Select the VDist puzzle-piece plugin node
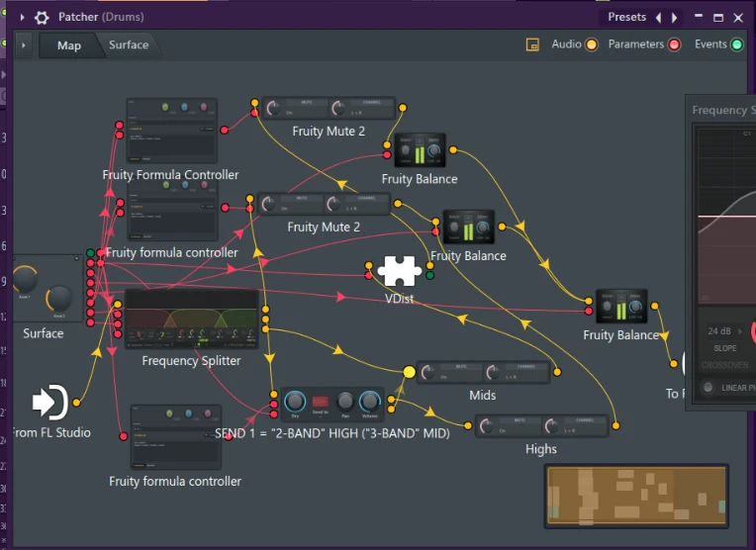This screenshot has height=550, width=756. (x=399, y=271)
